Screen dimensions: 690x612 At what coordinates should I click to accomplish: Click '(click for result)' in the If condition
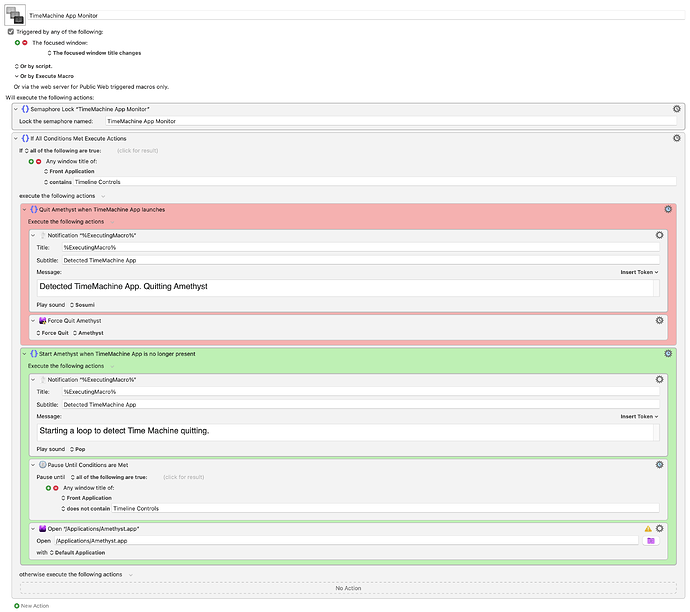137,150
